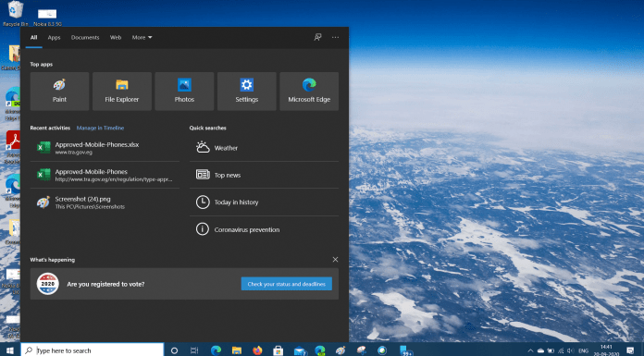Select the Nokia 8.3 5G desktop icon
This screenshot has width=644, height=356.
coord(47,18)
